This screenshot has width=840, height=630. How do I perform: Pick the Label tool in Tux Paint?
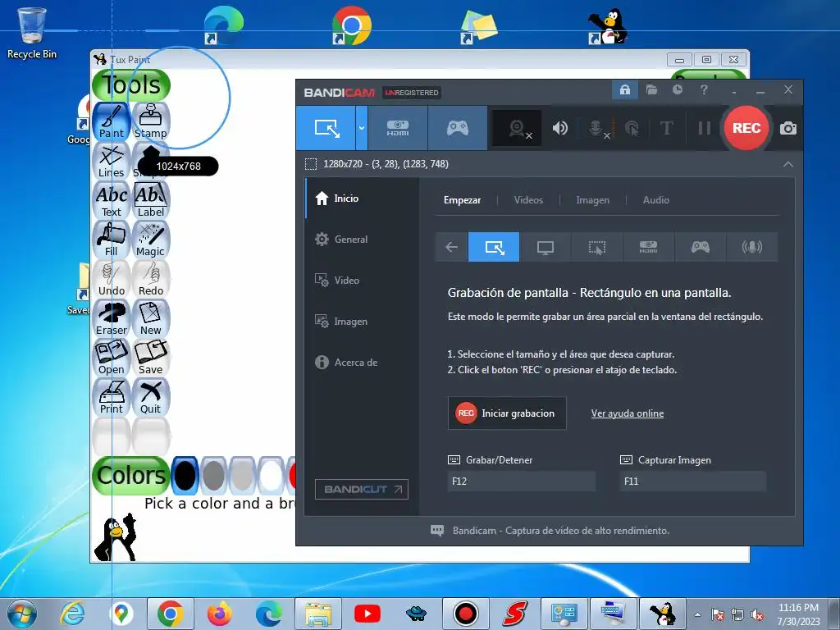(x=151, y=200)
